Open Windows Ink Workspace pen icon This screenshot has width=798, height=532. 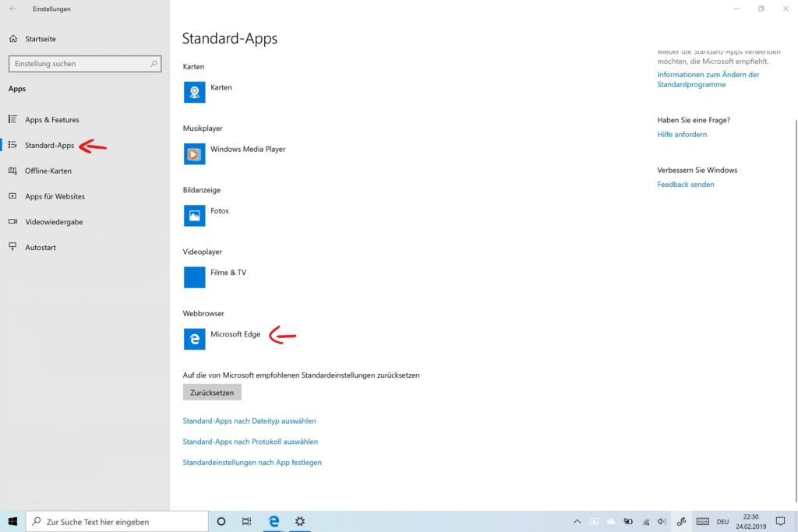[x=681, y=521]
